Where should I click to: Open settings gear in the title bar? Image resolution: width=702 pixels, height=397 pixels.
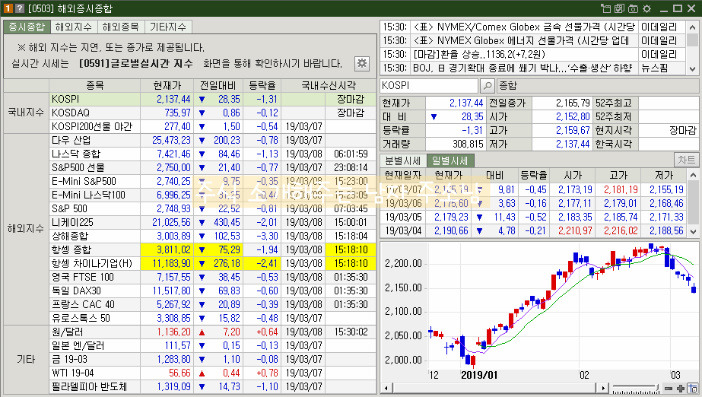(647, 9)
